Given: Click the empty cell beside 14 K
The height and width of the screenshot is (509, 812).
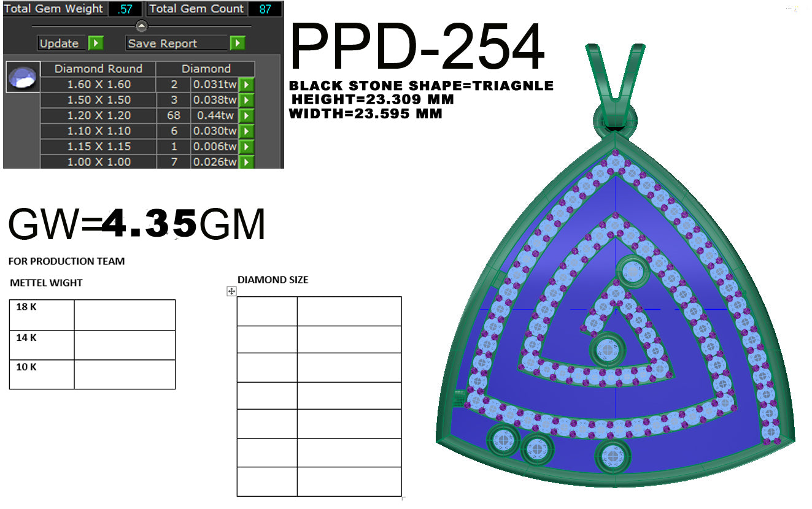Looking at the screenshot, I should [125, 345].
